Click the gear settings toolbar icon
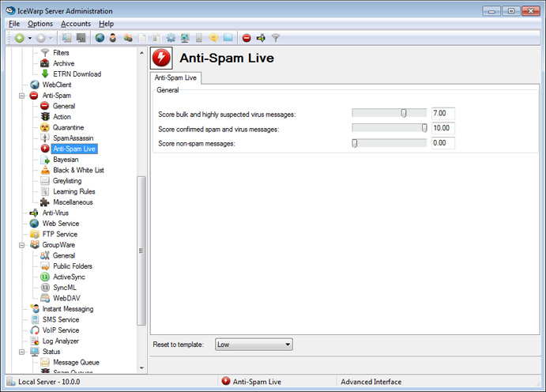The image size is (546, 392). point(171,38)
